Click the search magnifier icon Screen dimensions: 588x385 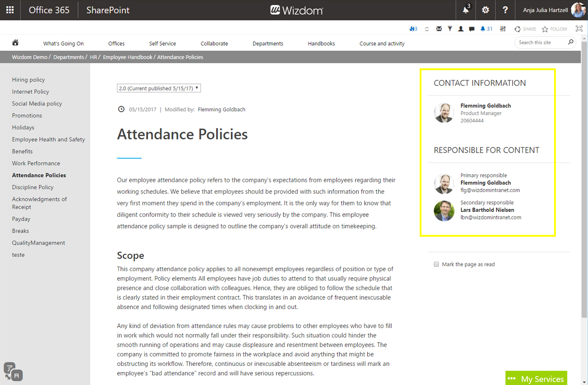(x=571, y=42)
